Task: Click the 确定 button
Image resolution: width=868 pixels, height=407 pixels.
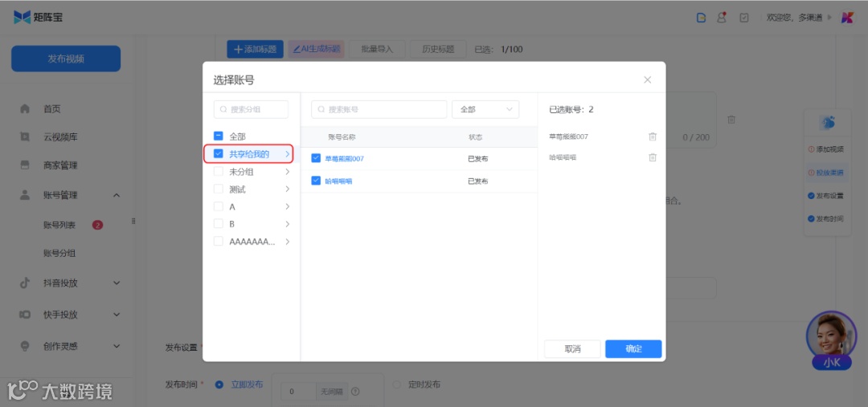Action: point(633,349)
